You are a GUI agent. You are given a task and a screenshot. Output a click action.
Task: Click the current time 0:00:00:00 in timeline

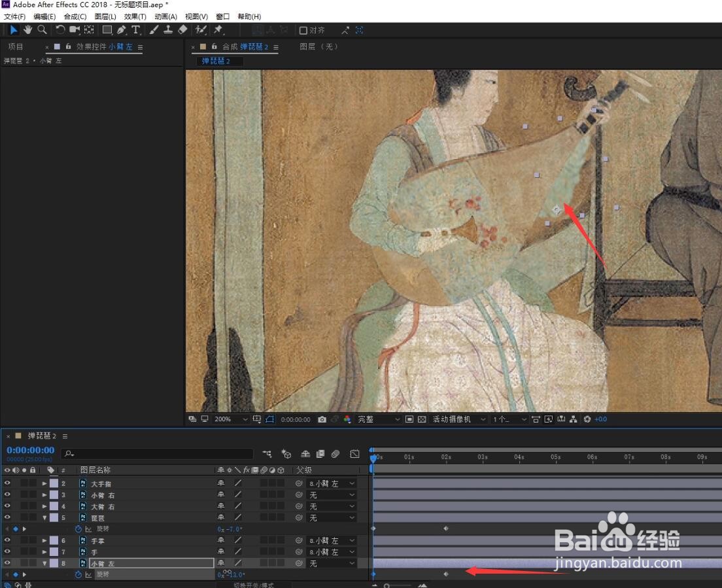point(30,450)
